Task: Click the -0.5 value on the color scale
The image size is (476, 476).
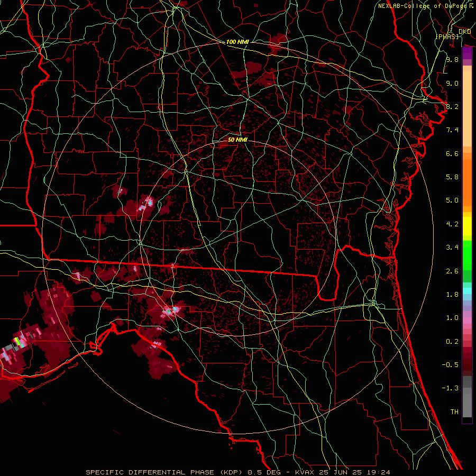Action: pyautogui.click(x=450, y=365)
